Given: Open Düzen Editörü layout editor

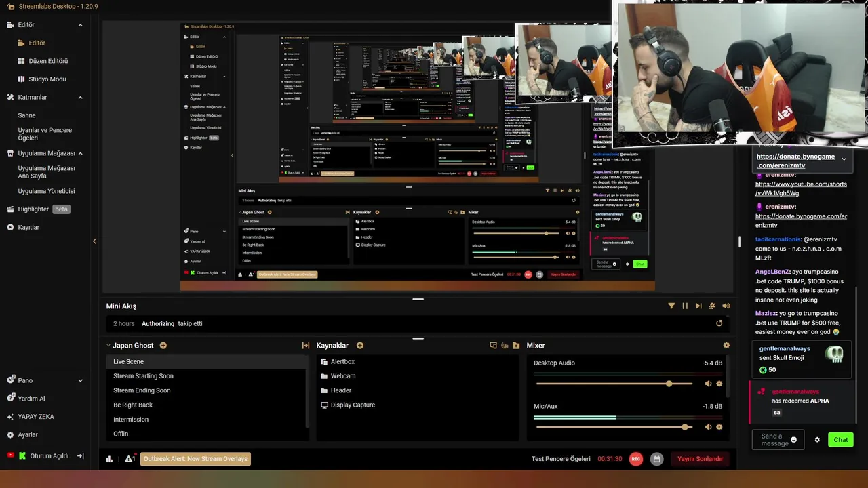Looking at the screenshot, I should 48,61.
